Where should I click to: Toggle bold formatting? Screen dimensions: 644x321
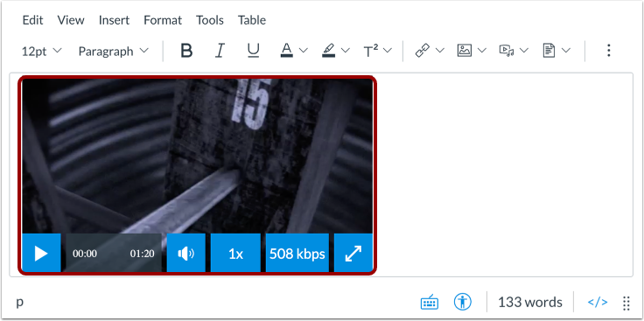(186, 51)
